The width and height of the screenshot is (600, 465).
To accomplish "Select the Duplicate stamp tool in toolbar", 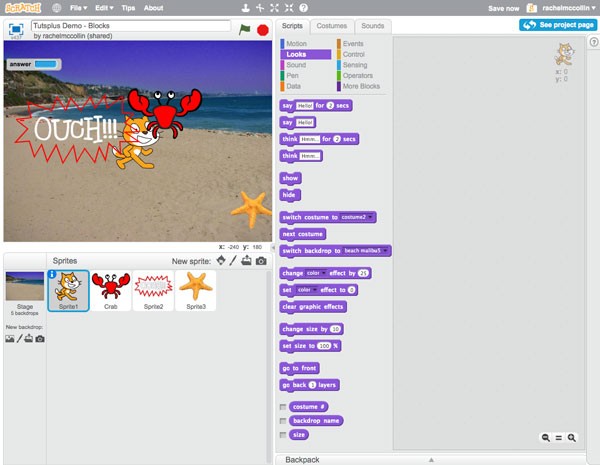I will (x=246, y=8).
